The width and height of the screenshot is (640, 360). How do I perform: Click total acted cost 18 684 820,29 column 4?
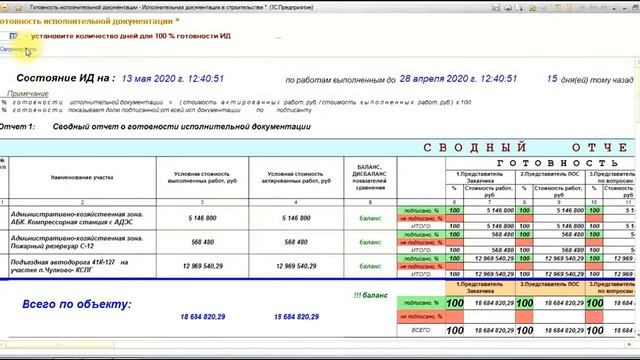click(x=296, y=317)
